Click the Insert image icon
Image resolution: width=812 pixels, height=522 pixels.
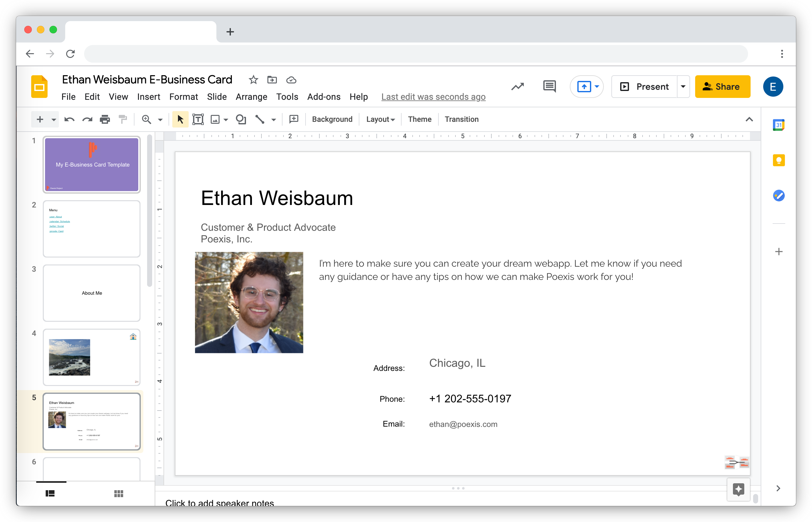pos(215,119)
